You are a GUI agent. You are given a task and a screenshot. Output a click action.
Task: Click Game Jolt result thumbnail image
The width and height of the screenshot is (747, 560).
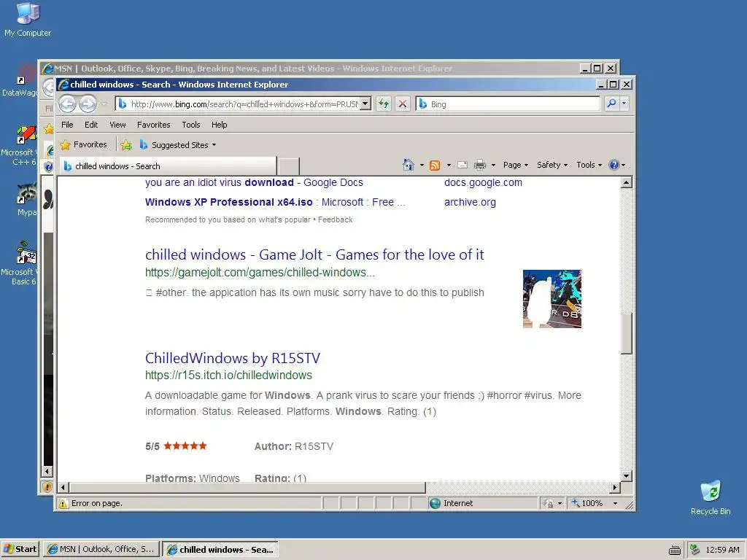click(x=551, y=298)
